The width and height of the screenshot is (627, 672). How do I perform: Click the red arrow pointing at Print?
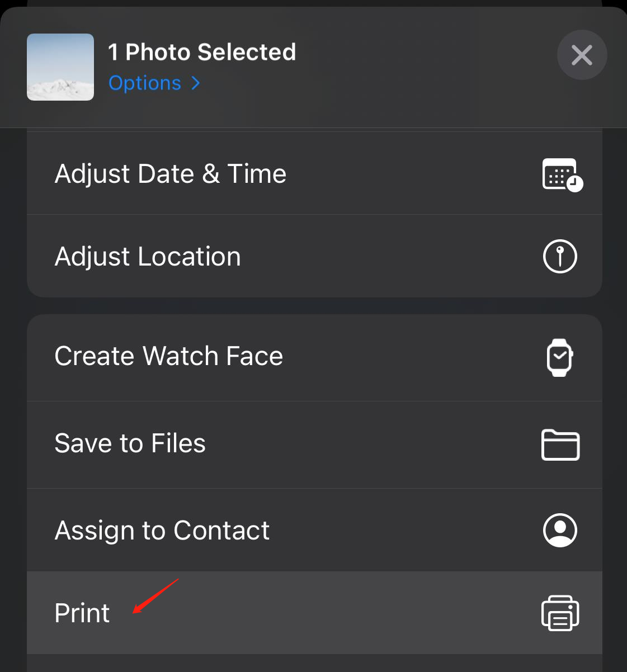click(155, 596)
